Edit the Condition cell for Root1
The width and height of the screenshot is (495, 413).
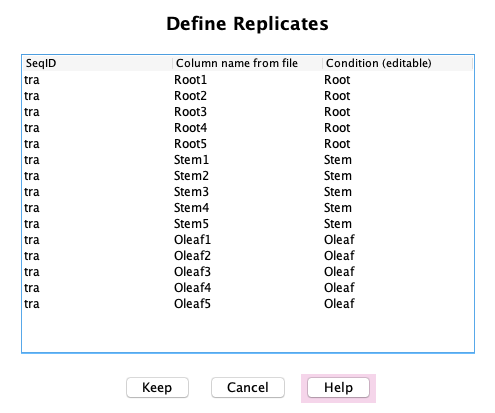point(398,80)
